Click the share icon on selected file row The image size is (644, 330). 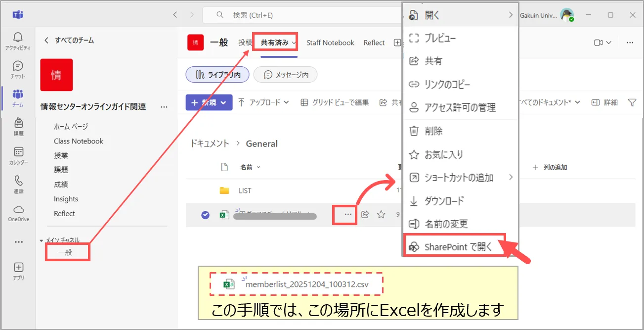click(365, 215)
